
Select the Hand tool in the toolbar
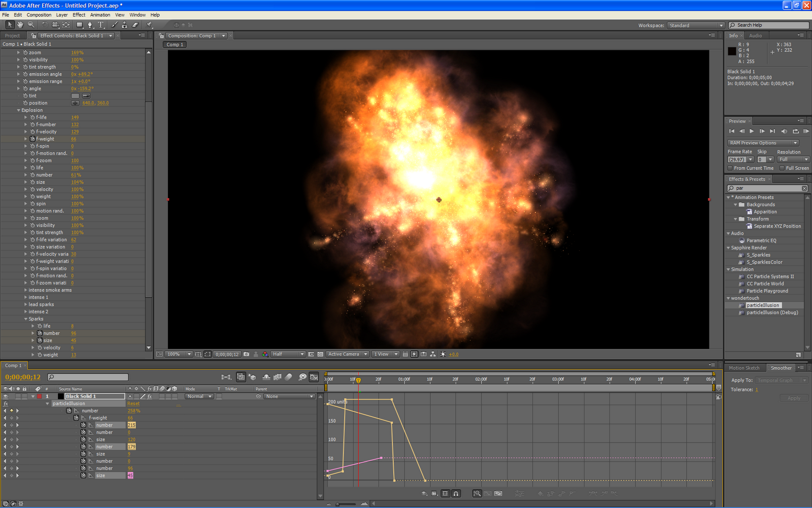(x=20, y=24)
